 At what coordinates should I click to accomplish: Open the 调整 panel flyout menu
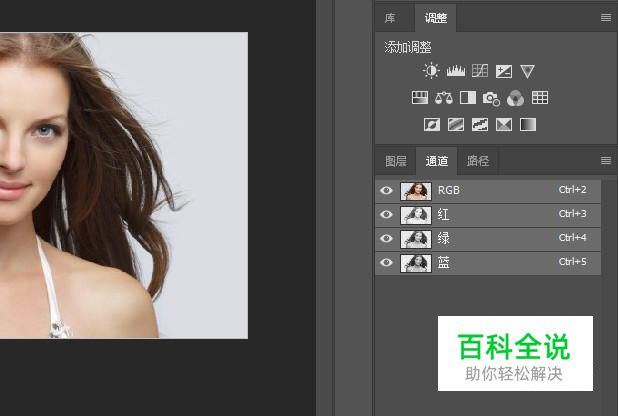[606, 18]
